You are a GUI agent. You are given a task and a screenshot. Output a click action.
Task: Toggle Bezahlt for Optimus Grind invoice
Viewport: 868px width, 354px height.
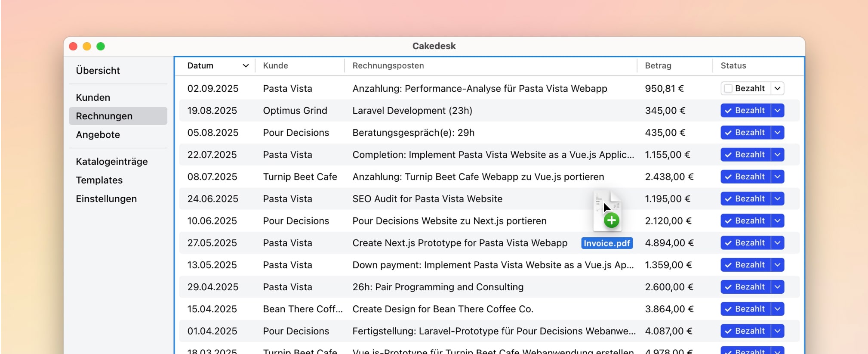coord(745,110)
